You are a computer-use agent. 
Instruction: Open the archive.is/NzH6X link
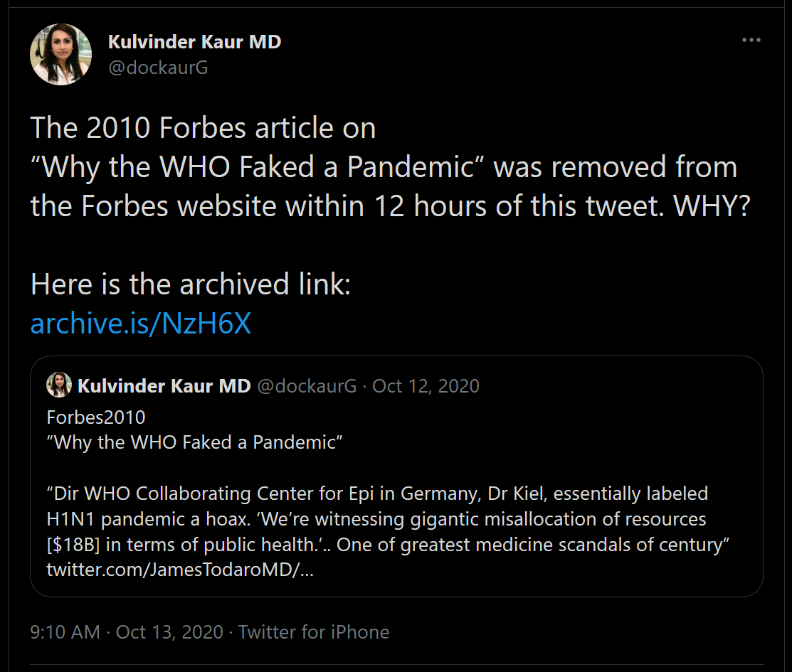coord(141,323)
